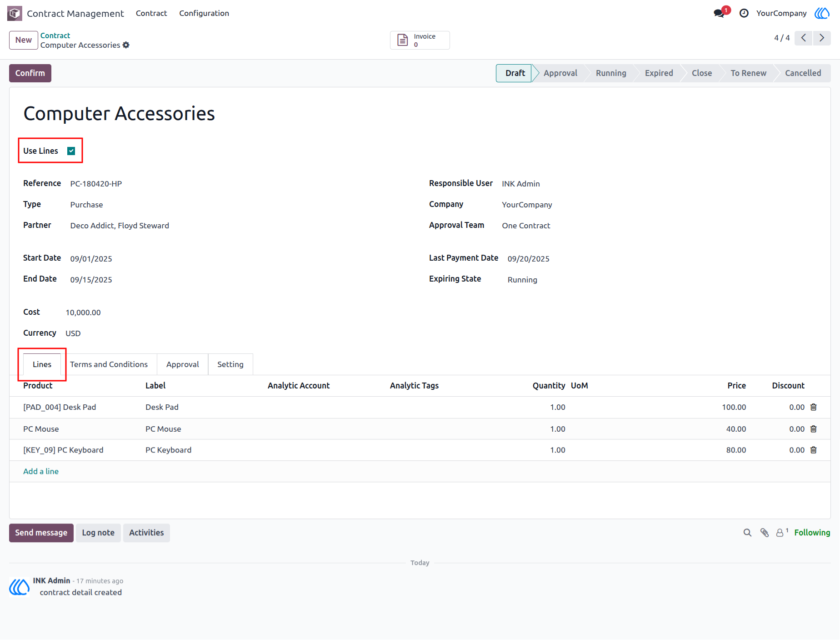The image size is (840, 640).
Task: Click the Desk Pad price 100.00
Action: (734, 407)
